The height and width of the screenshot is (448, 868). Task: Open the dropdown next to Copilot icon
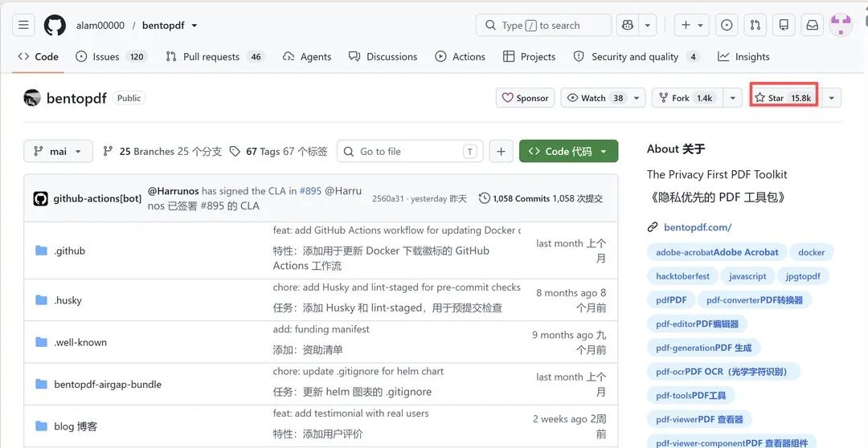[648, 26]
